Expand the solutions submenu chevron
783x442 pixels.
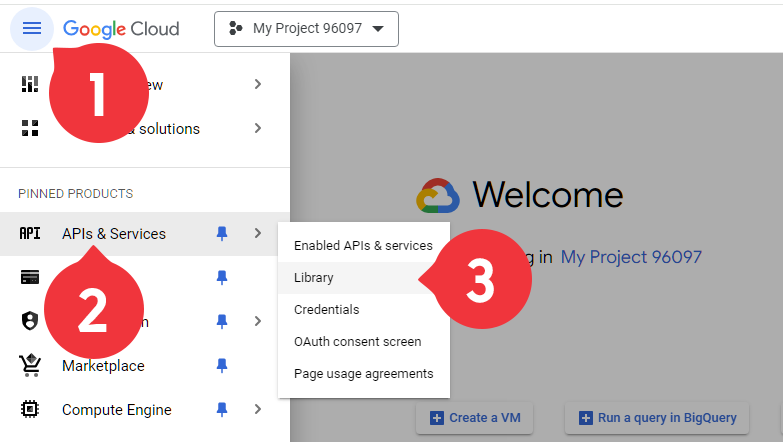pyautogui.click(x=258, y=128)
